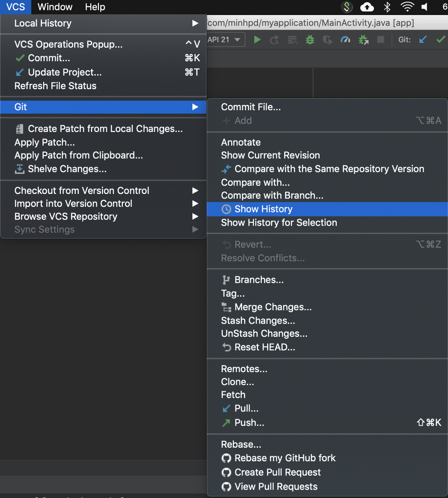Select Compare with the Same Repository Version

point(329,169)
